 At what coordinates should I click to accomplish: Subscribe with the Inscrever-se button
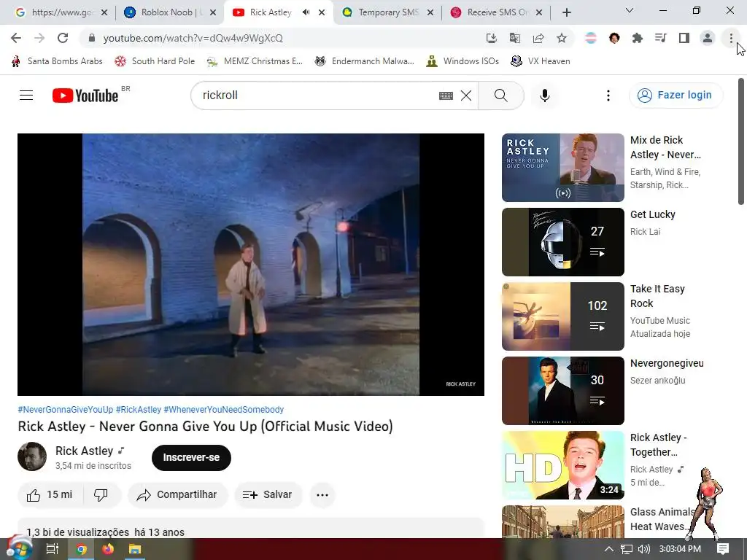click(x=191, y=458)
